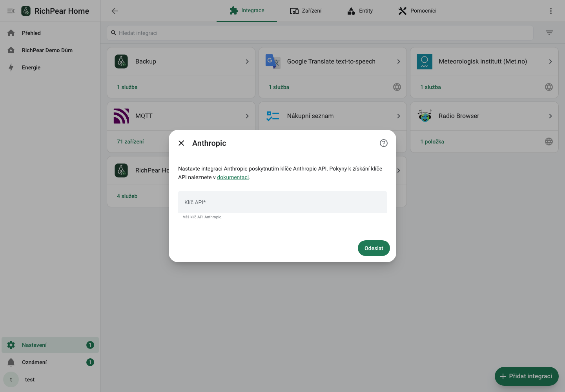
Task: Open the dokumentaci link
Action: 233,177
